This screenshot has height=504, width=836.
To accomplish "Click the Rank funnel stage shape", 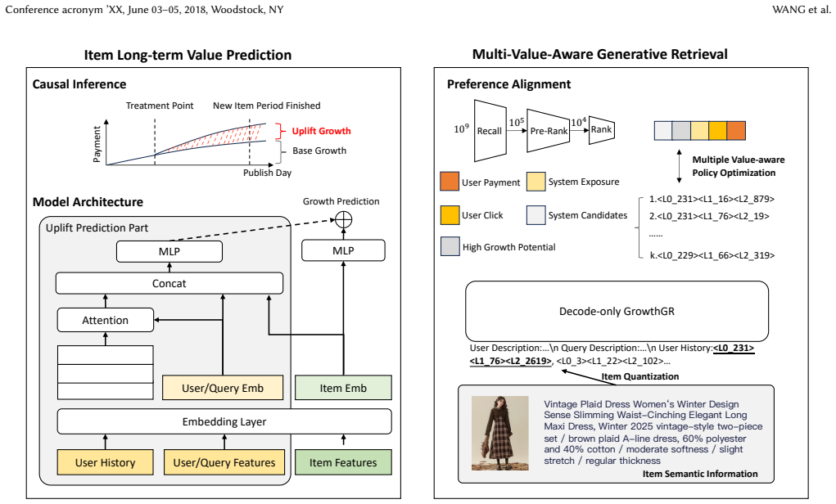I will pos(601,130).
